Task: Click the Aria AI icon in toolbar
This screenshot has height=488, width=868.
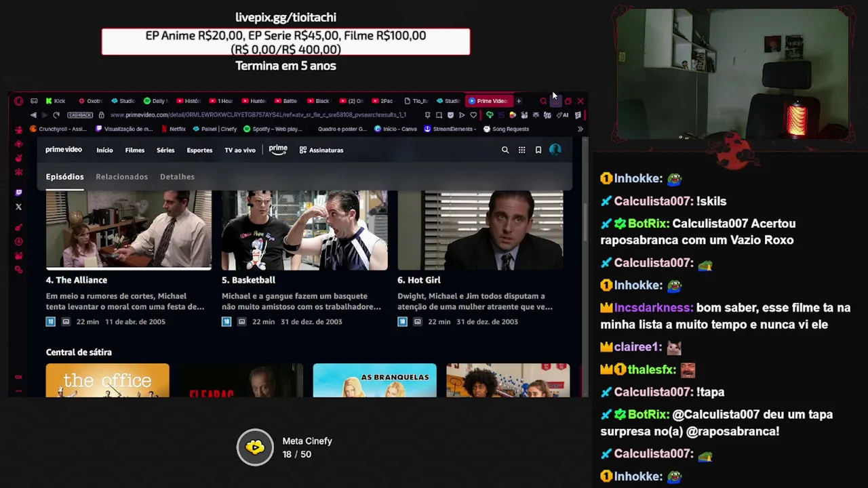Action: click(562, 115)
